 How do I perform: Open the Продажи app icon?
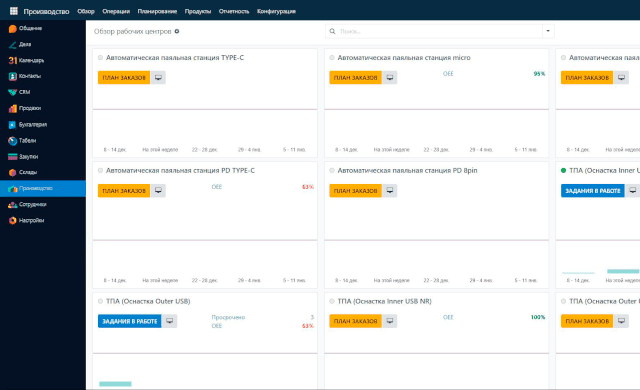tap(13, 109)
